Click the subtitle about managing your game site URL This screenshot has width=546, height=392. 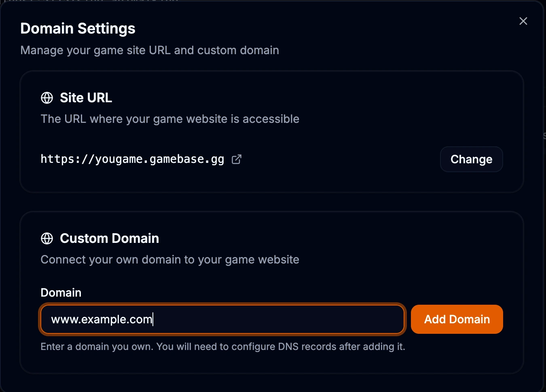click(150, 50)
